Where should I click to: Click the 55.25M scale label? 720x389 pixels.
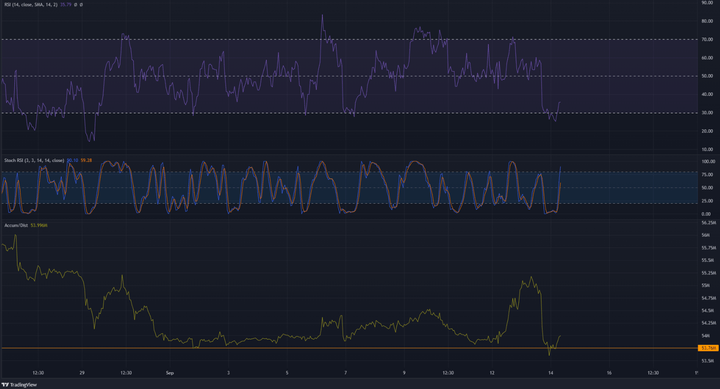coord(709,273)
